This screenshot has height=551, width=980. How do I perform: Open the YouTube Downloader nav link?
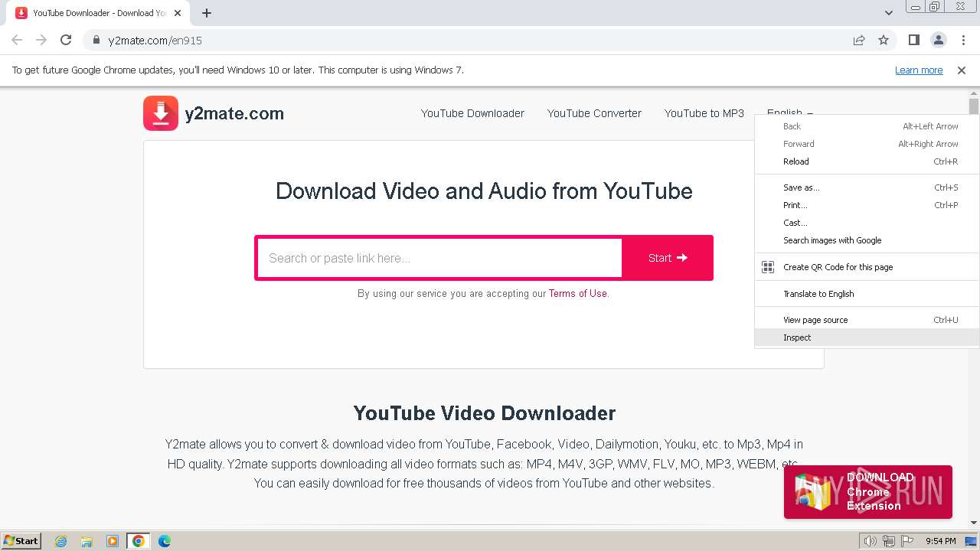click(x=472, y=113)
